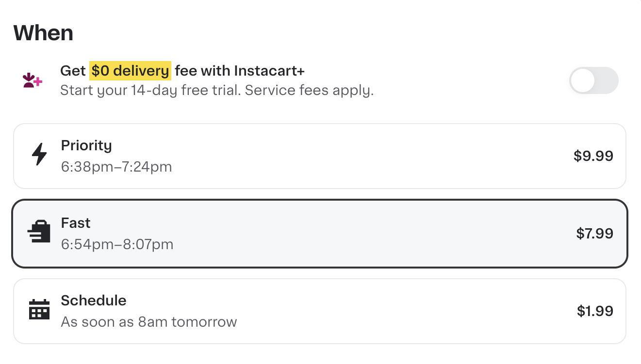The image size is (641, 364).
Task: Select the $9.99 Priority price
Action: point(594,156)
